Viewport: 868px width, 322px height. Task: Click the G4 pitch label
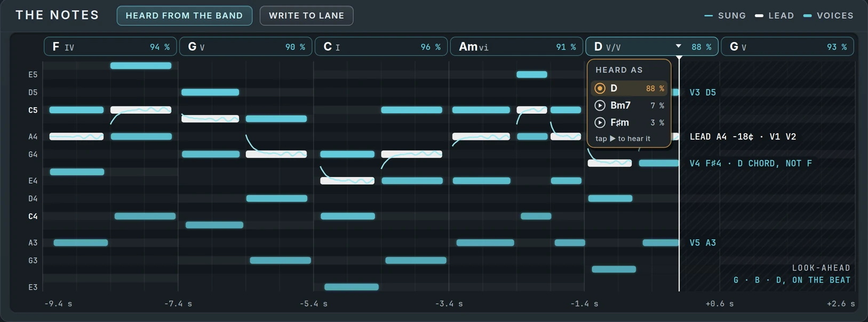tap(33, 154)
